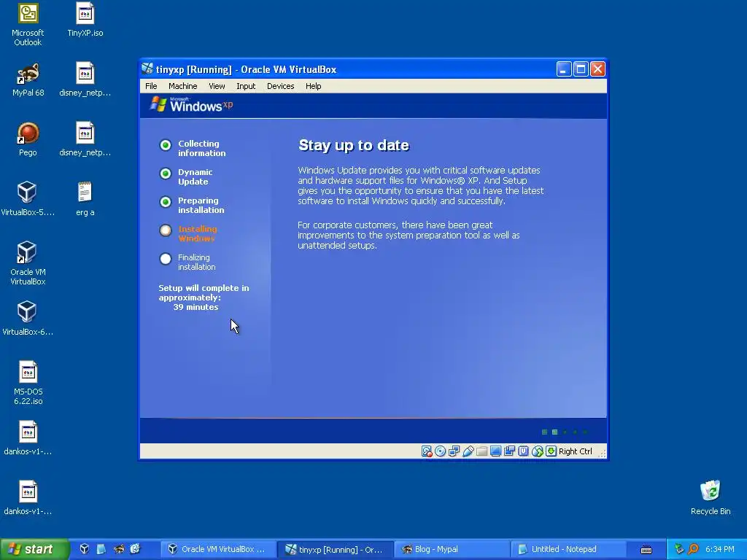747x560 pixels.
Task: Maximize the tinyxp VirtualBox window
Action: pos(581,69)
